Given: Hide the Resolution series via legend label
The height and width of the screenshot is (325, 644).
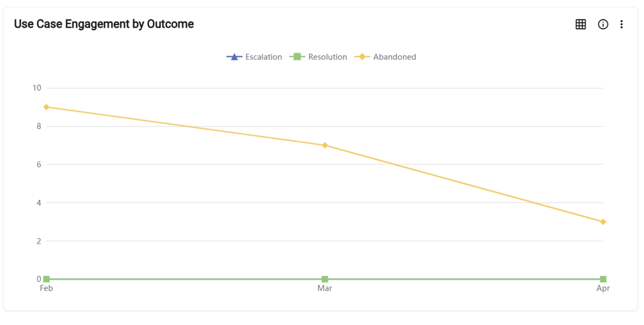Looking at the screenshot, I should (x=327, y=57).
